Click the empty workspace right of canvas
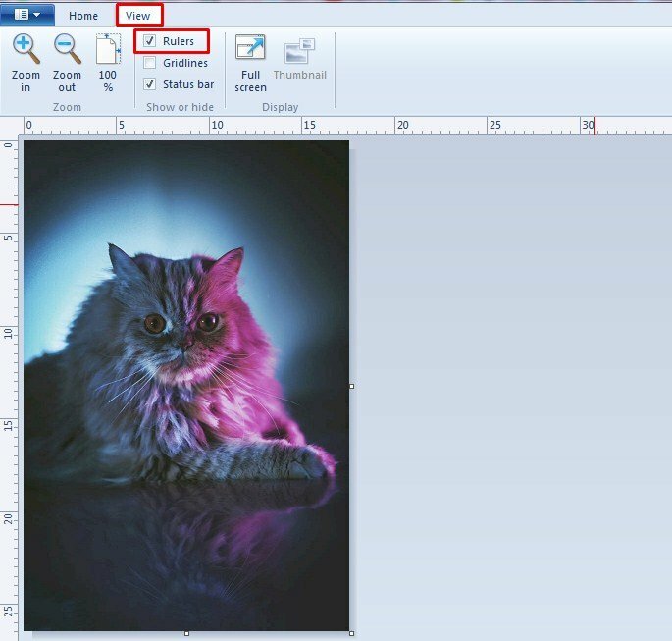Viewport: 672px width, 641px height. [x=510, y=393]
